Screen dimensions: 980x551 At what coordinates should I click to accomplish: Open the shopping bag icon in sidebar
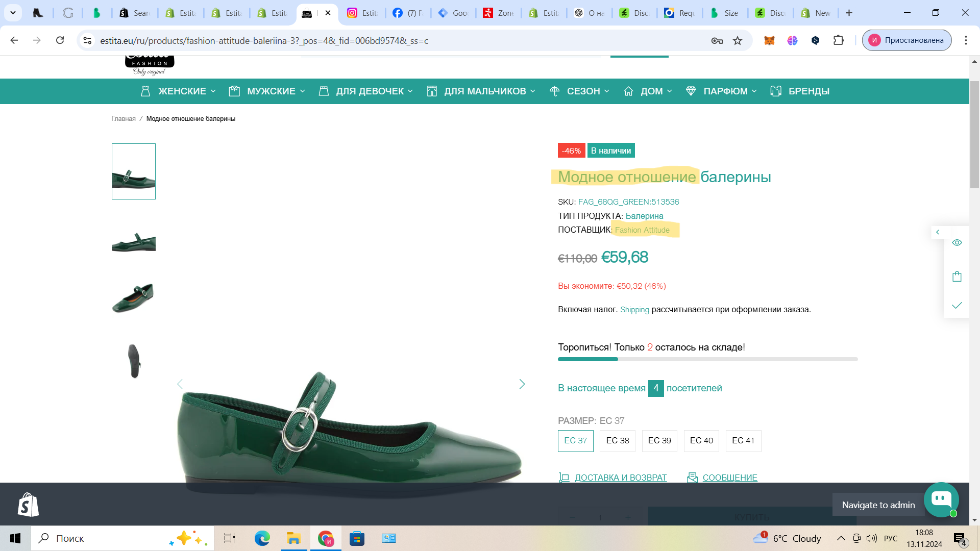[x=957, y=277]
